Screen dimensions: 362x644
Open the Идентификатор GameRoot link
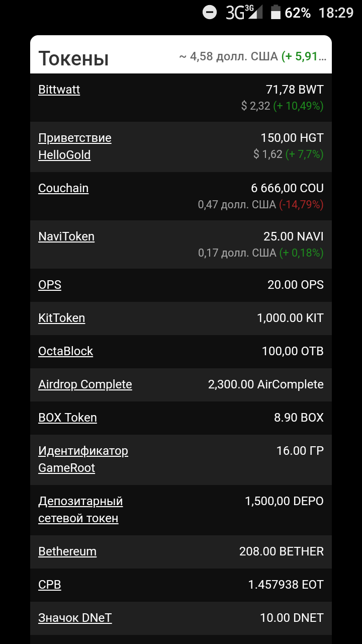pyautogui.click(x=83, y=459)
